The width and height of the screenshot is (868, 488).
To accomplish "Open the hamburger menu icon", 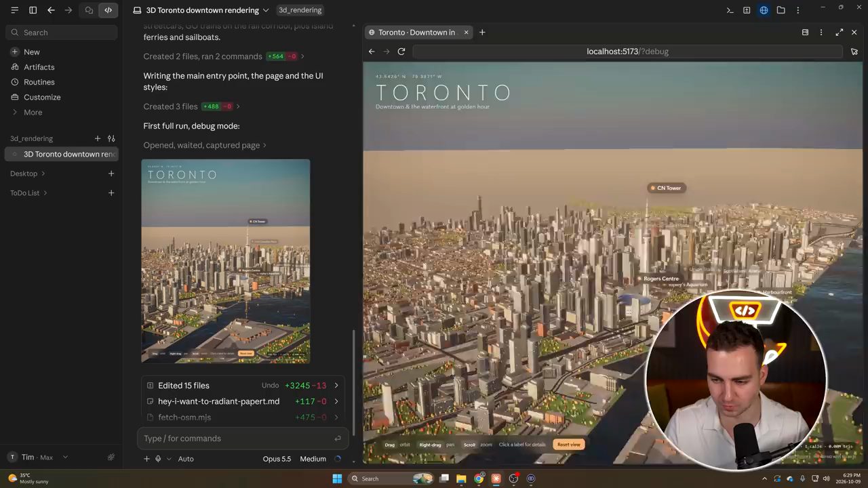I will pos(14,10).
